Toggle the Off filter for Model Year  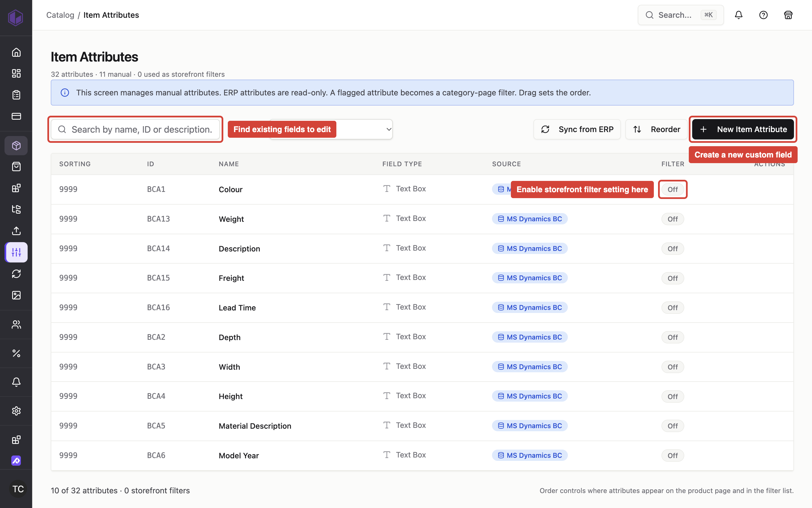pyautogui.click(x=672, y=455)
